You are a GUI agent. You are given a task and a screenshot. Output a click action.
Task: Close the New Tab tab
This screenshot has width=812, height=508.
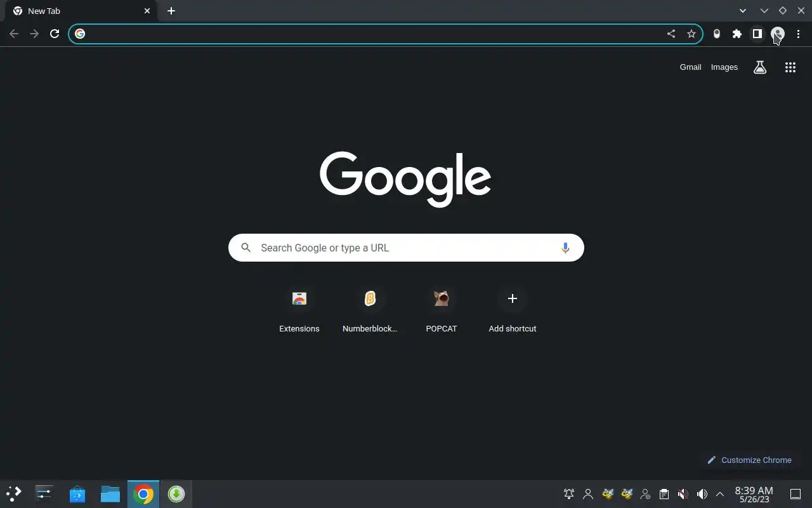click(x=147, y=11)
